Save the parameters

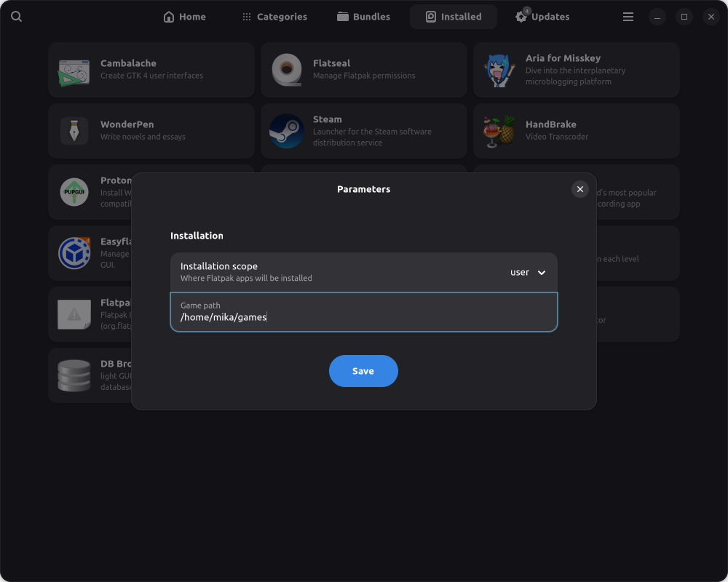pos(363,371)
